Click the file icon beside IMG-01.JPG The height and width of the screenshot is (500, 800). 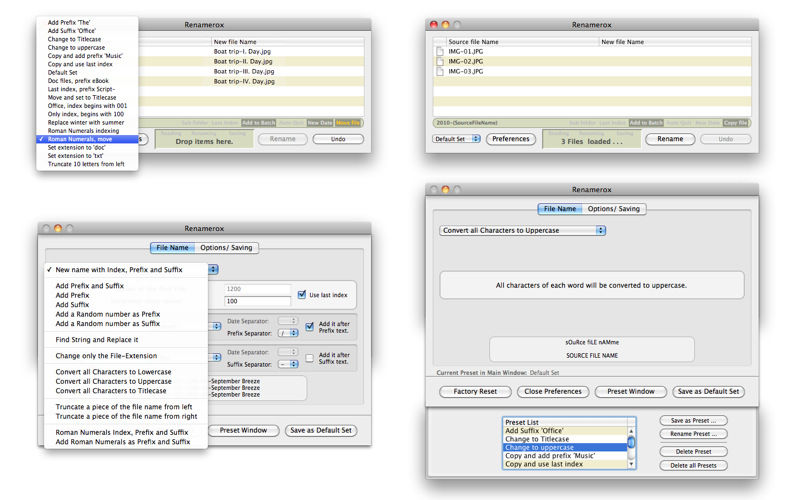440,52
